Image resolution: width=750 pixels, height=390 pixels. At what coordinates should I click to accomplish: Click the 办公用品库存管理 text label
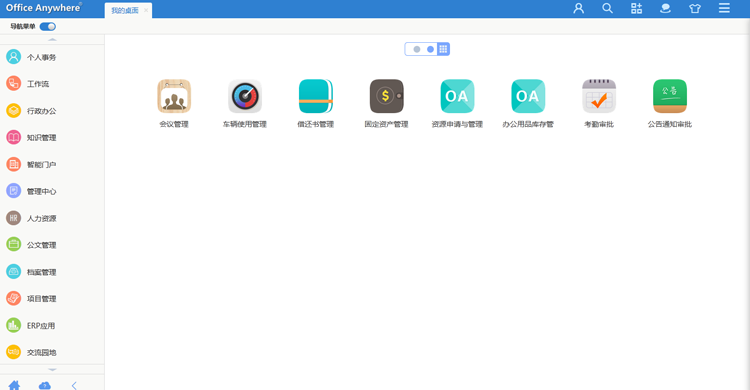528,124
